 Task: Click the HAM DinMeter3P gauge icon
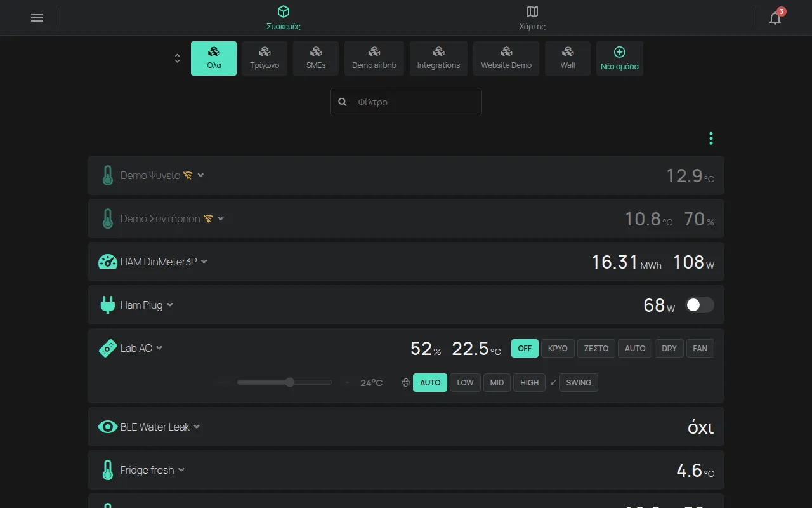point(108,262)
